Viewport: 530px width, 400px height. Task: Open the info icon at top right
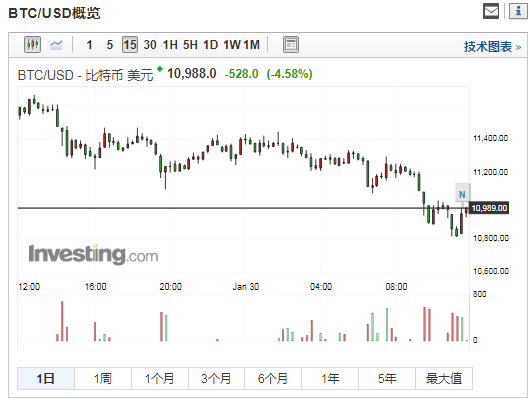[x=518, y=11]
